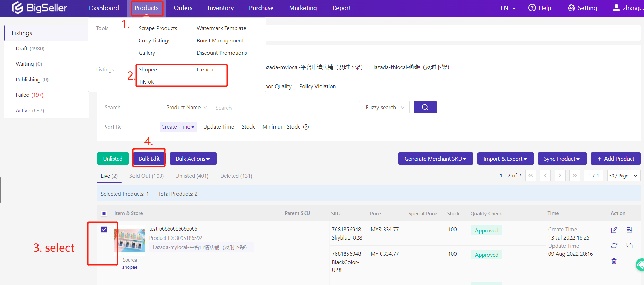Open the EN language dropdown
Viewport: 644px width, 285px height.
(508, 8)
